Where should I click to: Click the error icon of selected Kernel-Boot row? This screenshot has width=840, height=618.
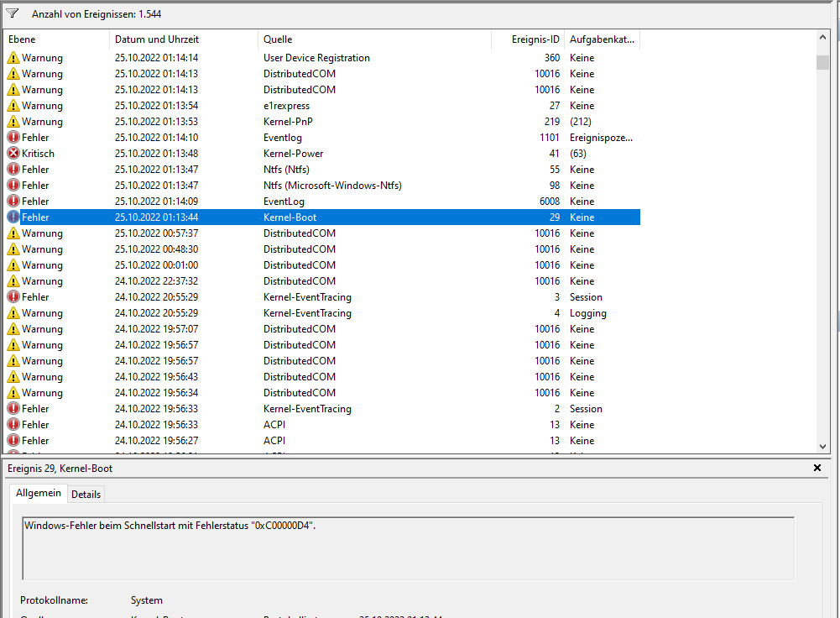point(13,217)
